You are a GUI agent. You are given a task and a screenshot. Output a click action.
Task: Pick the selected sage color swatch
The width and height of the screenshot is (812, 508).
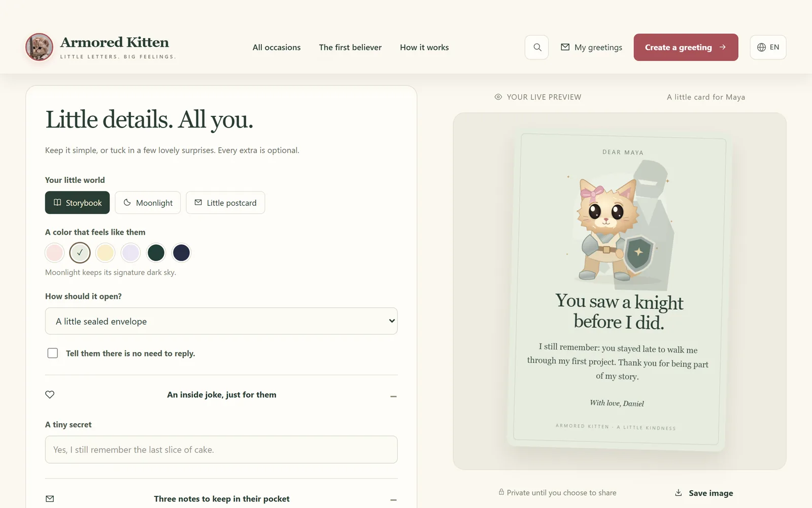tap(80, 252)
